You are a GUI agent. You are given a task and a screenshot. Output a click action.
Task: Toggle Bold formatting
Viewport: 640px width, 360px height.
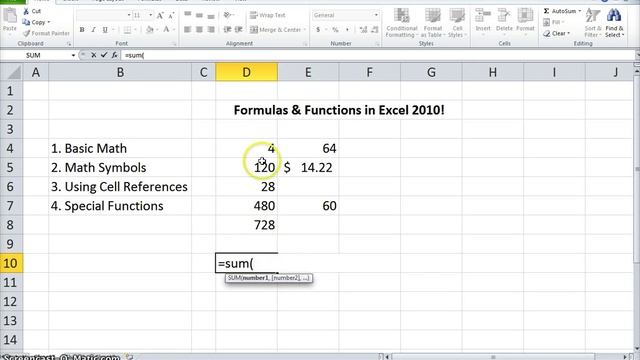(82, 30)
